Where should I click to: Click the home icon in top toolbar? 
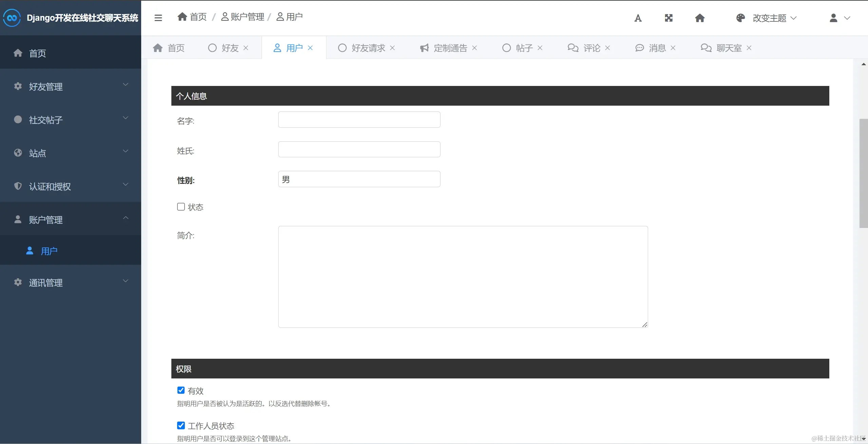tap(700, 18)
